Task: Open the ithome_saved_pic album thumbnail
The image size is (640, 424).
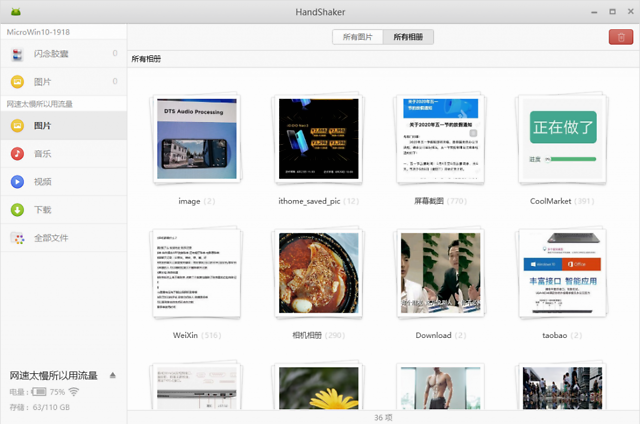Action: [319, 139]
